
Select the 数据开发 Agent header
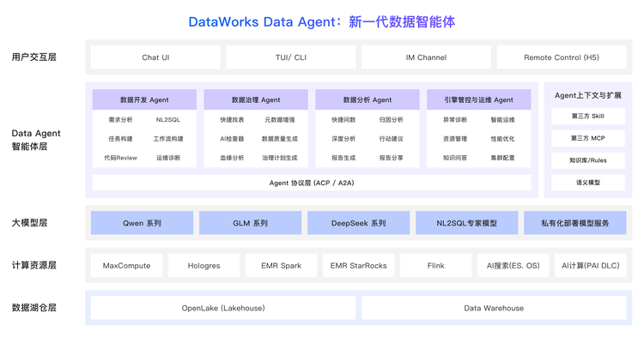pos(144,99)
